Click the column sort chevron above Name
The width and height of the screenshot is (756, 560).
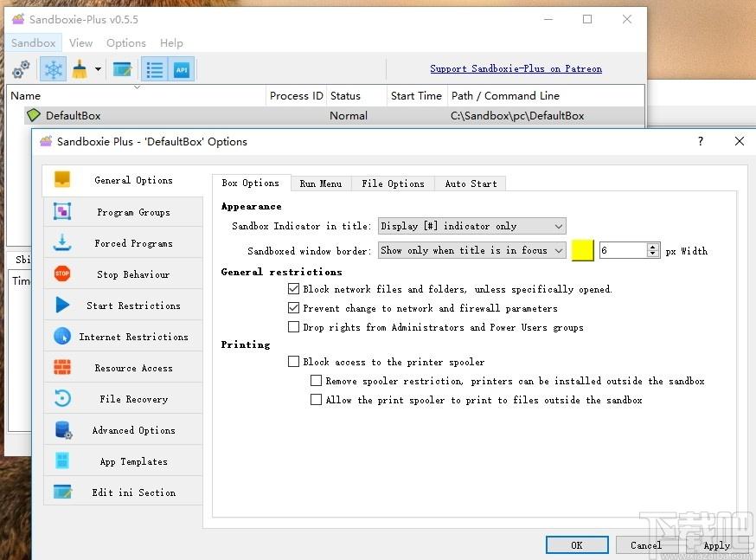coord(137,87)
